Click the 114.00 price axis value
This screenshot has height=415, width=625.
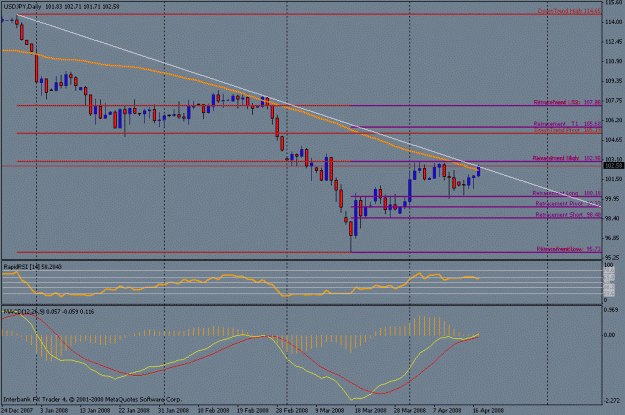pyautogui.click(x=613, y=22)
